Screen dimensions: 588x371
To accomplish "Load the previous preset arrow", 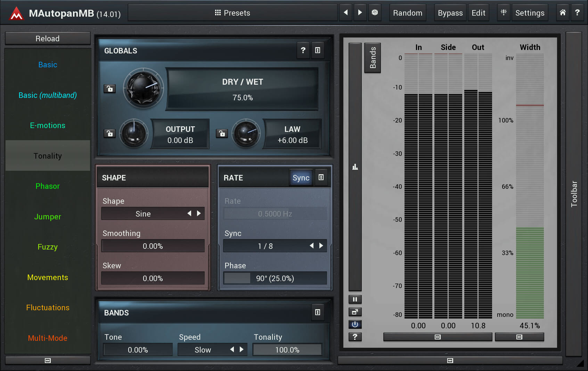I will coord(346,12).
